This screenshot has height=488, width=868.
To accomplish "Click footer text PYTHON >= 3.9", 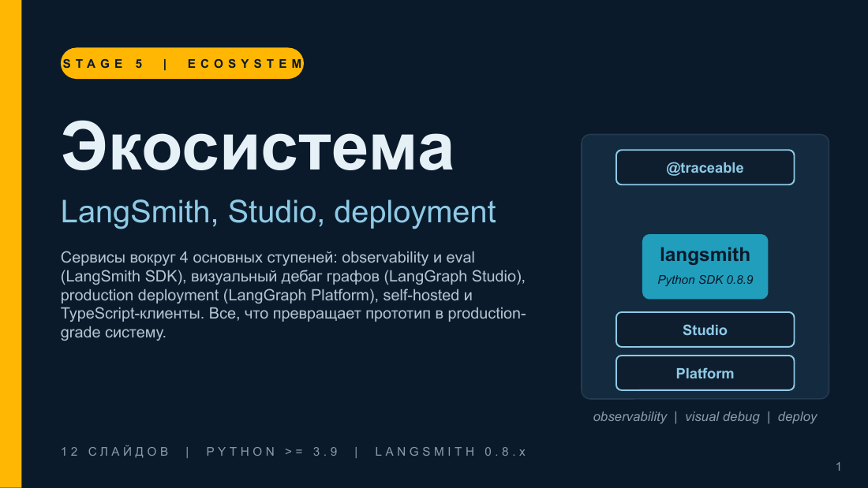I will tap(271, 452).
